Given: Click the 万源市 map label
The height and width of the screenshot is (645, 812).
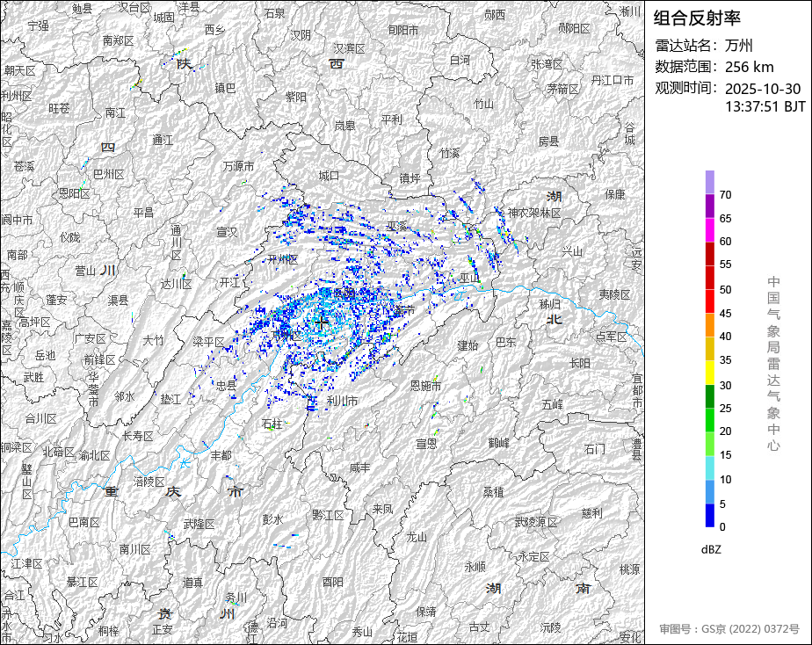Looking at the screenshot, I should pyautogui.click(x=239, y=166).
